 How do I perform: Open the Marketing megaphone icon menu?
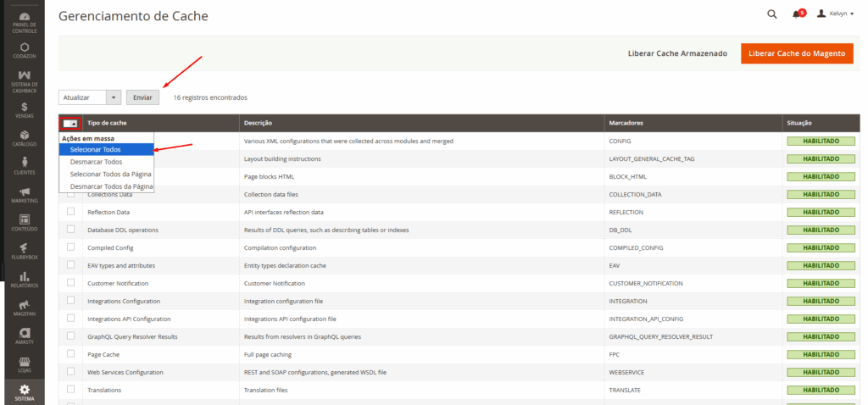point(25,196)
